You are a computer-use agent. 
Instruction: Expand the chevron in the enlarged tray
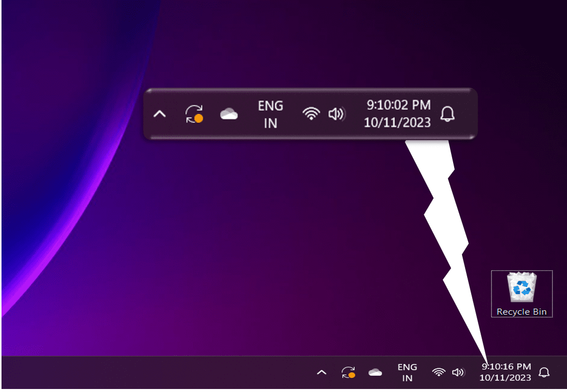(160, 114)
